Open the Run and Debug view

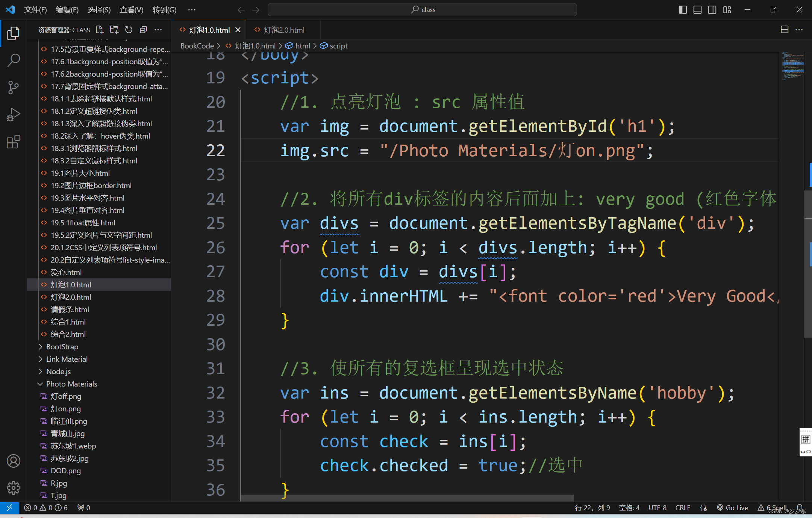point(14,115)
